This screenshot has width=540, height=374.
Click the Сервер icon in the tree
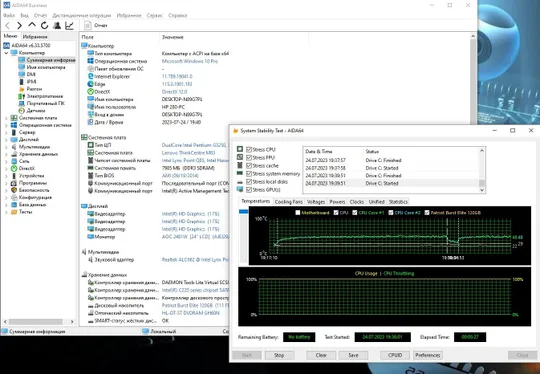pos(14,132)
